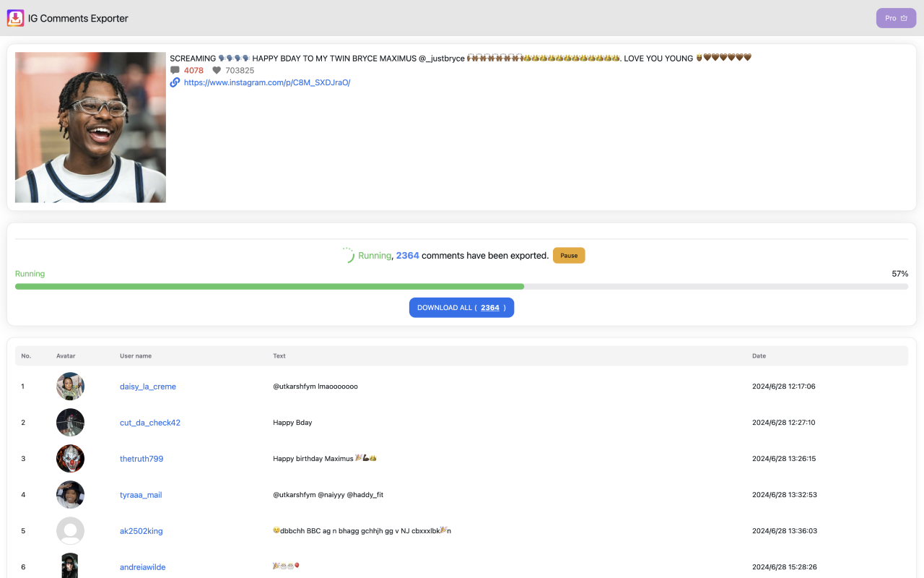
Task: Click tyraaa_mail's avatar image
Action: (70, 495)
